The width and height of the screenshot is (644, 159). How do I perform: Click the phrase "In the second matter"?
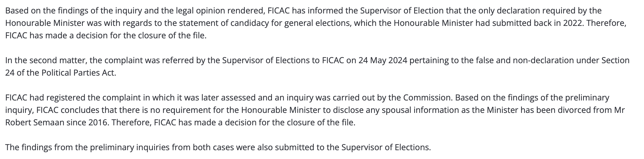(44, 60)
